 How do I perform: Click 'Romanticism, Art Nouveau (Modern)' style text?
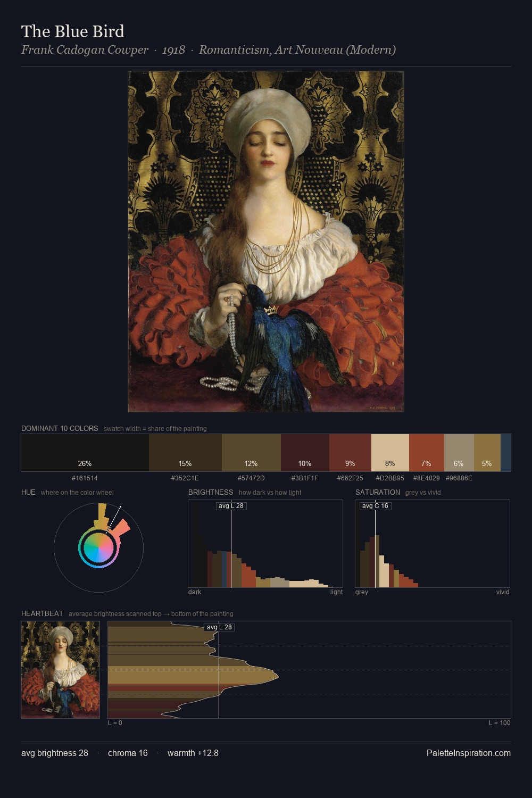(x=297, y=50)
